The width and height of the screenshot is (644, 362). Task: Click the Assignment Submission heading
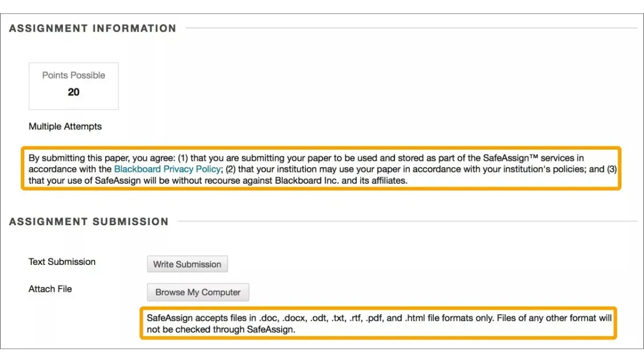tap(89, 221)
